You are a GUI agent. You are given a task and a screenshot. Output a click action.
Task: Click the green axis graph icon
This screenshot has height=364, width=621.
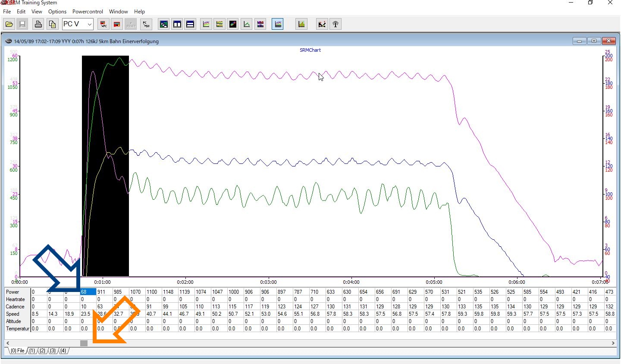[247, 24]
